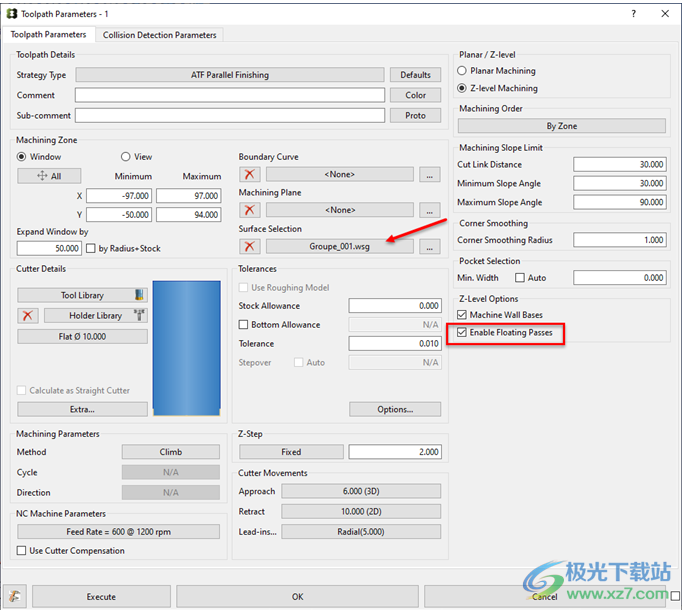
Task: Switch to Collision Detection Parameters tab
Action: (160, 35)
